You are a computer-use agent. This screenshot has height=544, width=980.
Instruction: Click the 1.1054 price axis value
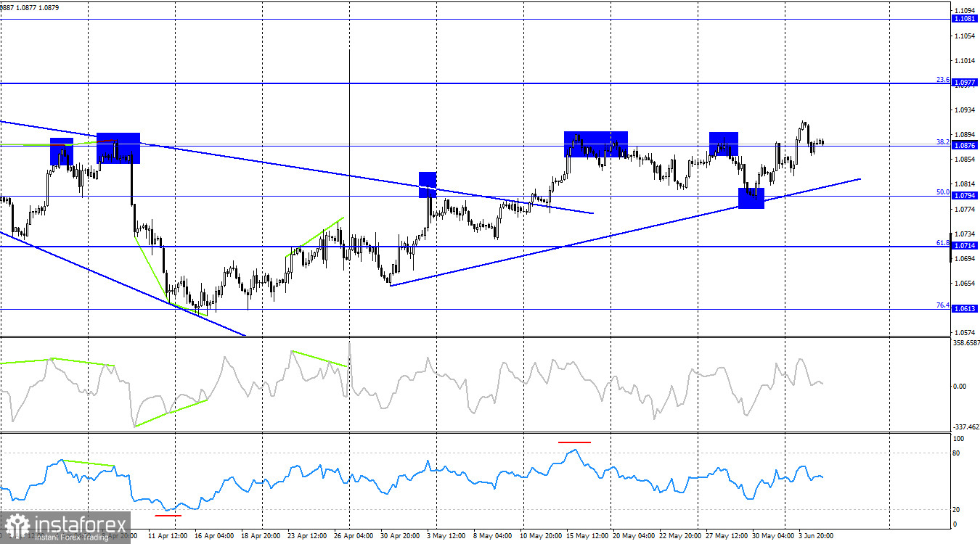[966, 36]
